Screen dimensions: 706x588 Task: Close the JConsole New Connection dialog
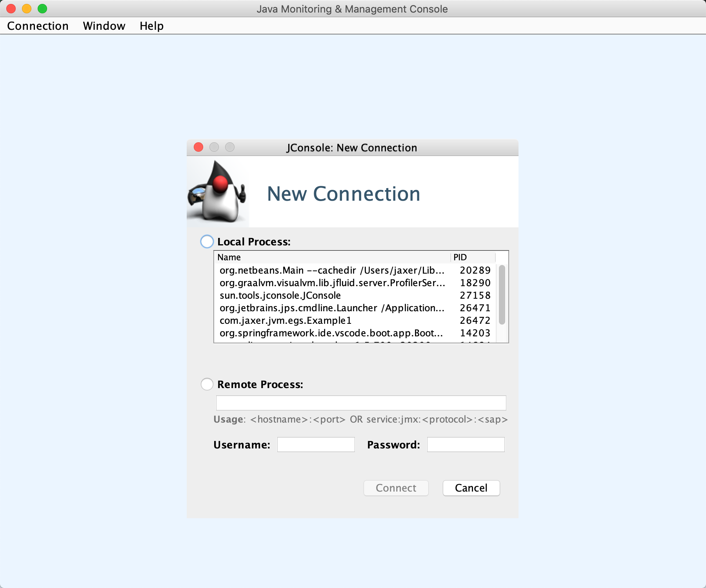(198, 147)
